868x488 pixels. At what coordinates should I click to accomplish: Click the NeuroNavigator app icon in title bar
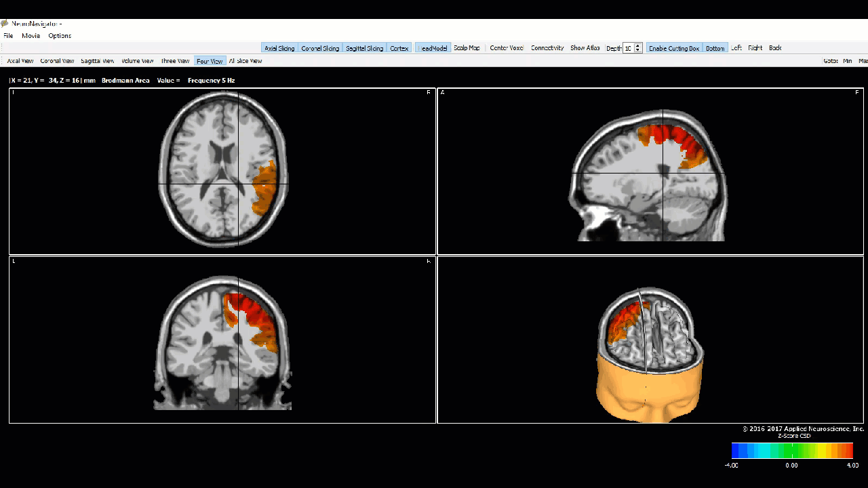click(x=4, y=24)
